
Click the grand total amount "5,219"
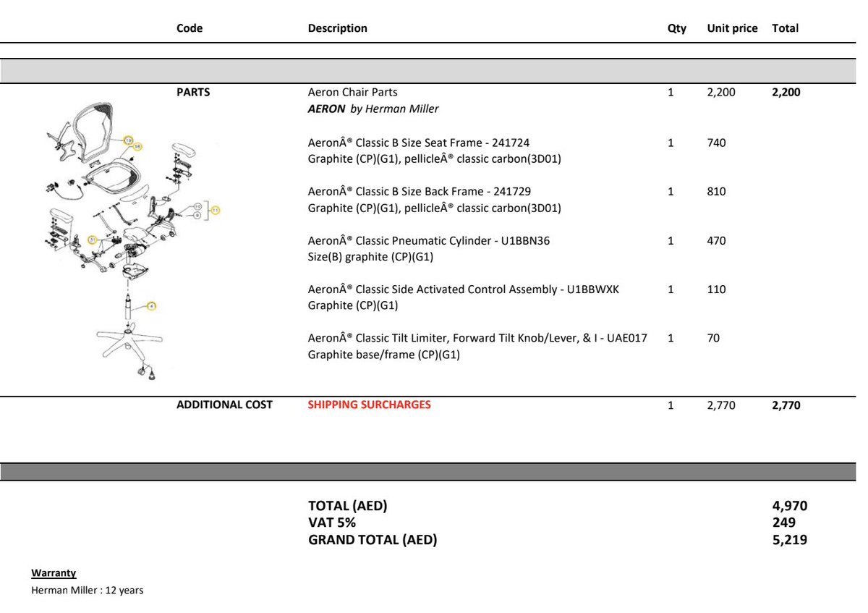pyautogui.click(x=790, y=539)
